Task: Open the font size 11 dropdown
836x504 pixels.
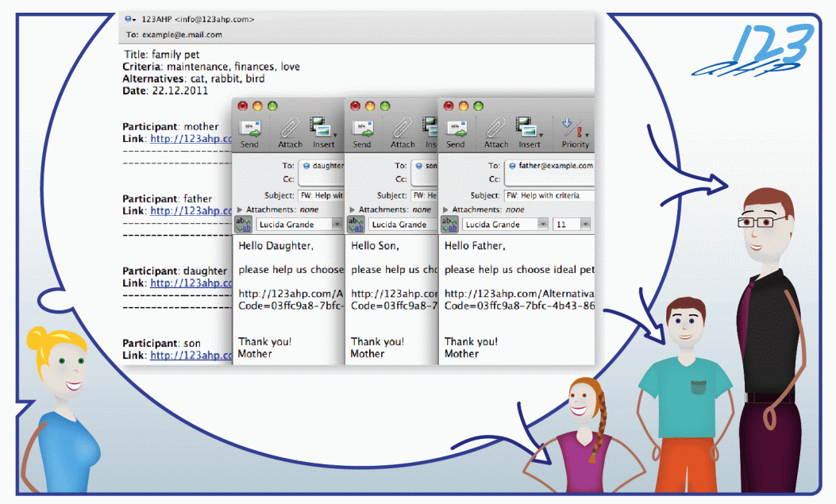Action: pyautogui.click(x=572, y=225)
